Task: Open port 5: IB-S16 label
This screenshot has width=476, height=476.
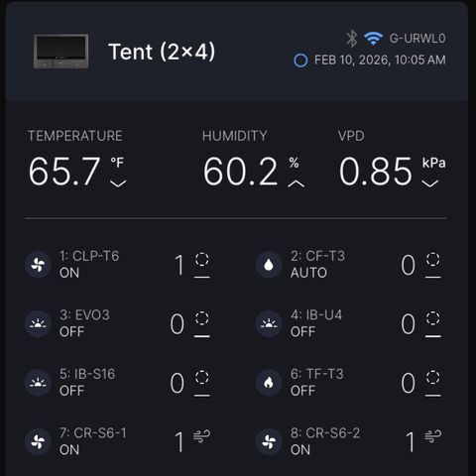Action: 87,374
